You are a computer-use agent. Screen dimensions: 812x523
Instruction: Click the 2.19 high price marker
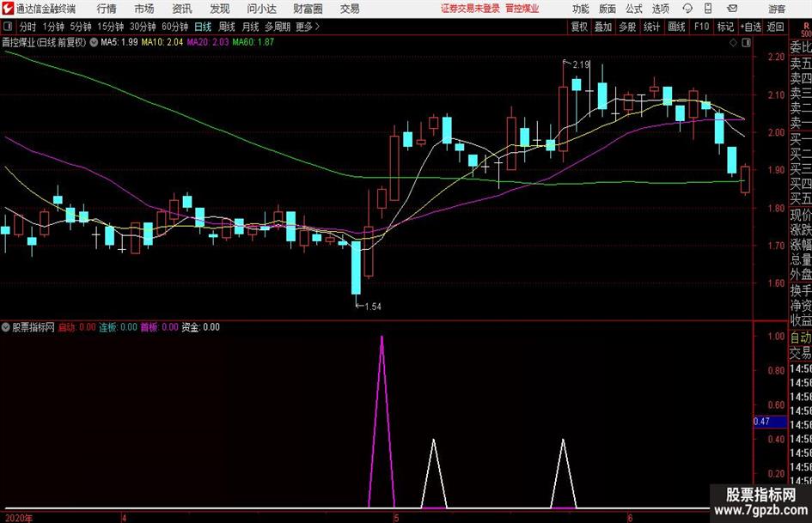click(581, 64)
